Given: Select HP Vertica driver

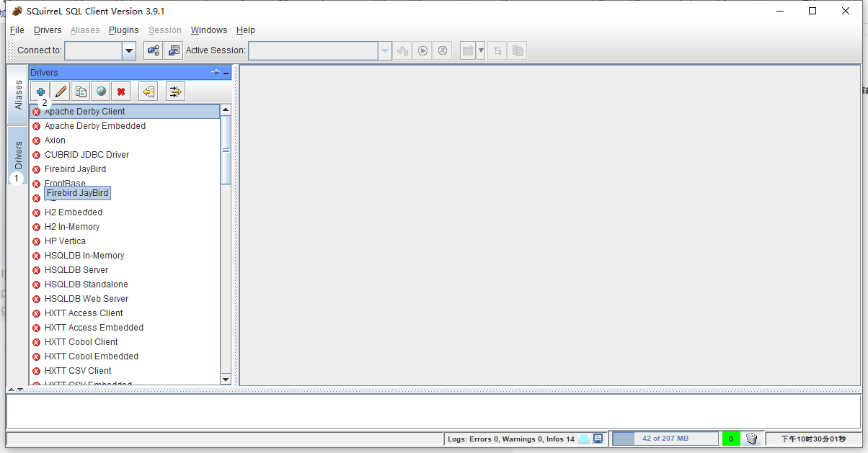Looking at the screenshot, I should [x=125, y=241].
